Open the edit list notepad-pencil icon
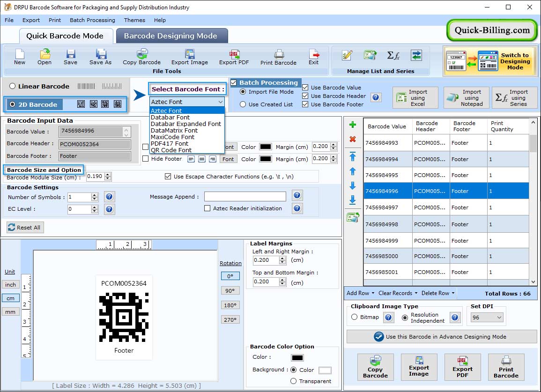This screenshot has width=541, height=392. point(347,55)
